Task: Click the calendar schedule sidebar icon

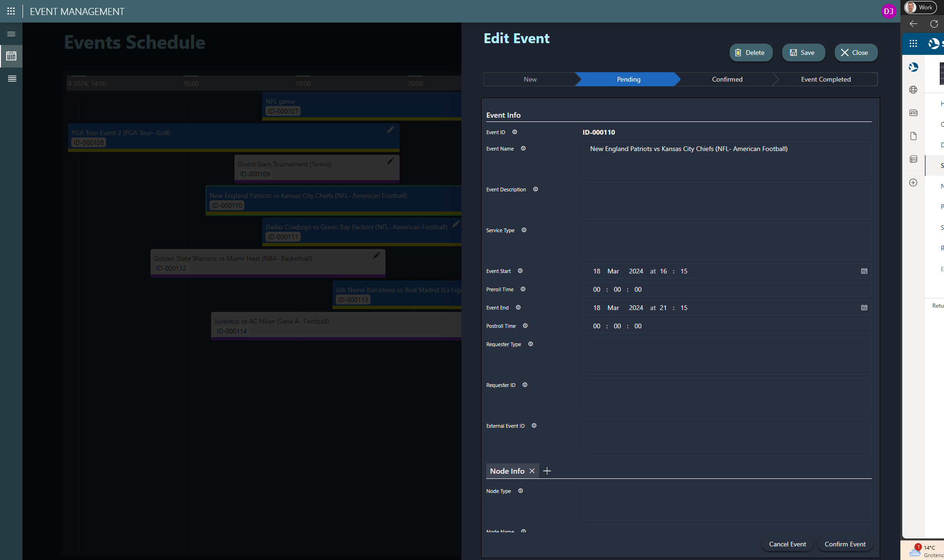Action: (x=11, y=56)
